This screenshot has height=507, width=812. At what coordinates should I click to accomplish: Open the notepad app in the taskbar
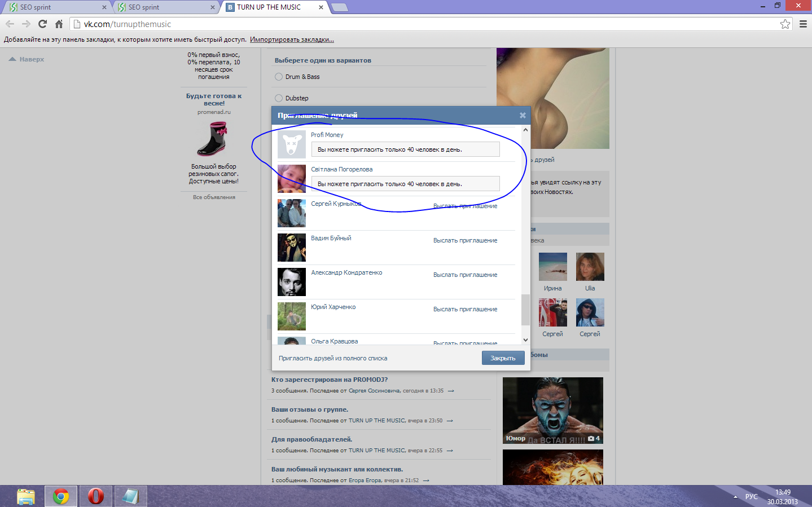click(x=130, y=496)
